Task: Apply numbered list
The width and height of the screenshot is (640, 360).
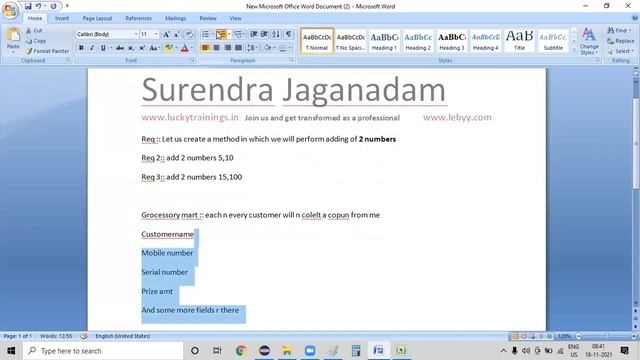Action: 221,34
